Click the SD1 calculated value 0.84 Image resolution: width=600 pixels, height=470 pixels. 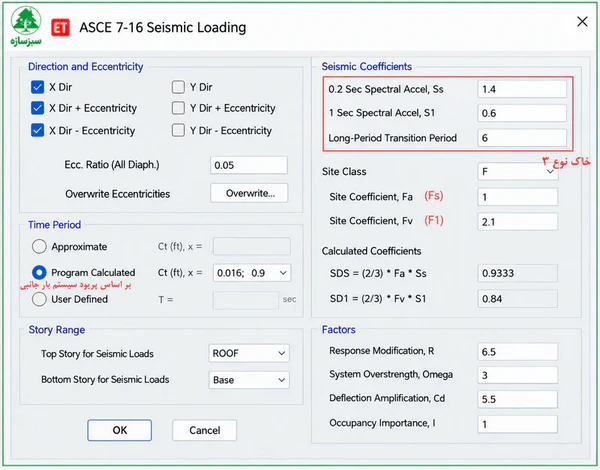tap(518, 299)
